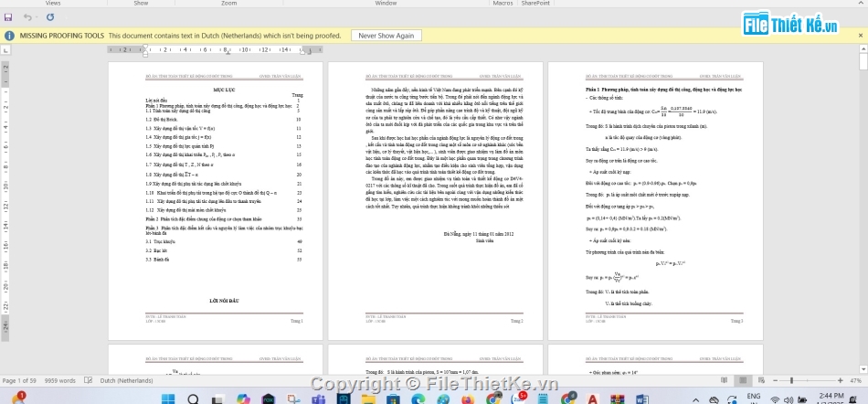Click the Trang 1 footer text
Screen dimensions: 868x404
pyautogui.click(x=297, y=321)
